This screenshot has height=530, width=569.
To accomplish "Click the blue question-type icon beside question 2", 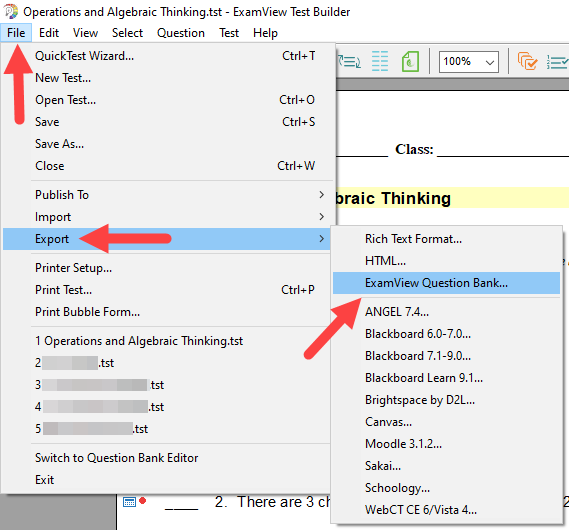I will (129, 502).
